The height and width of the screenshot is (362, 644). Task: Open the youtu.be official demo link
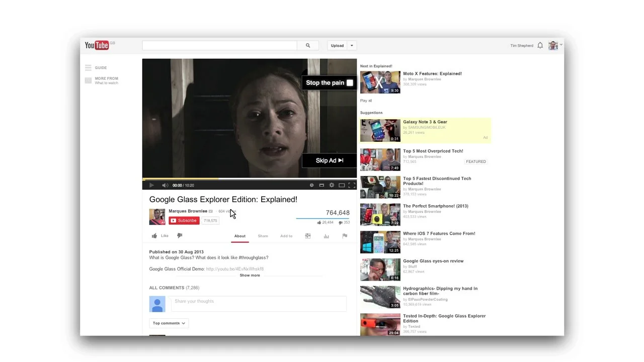pyautogui.click(x=235, y=269)
